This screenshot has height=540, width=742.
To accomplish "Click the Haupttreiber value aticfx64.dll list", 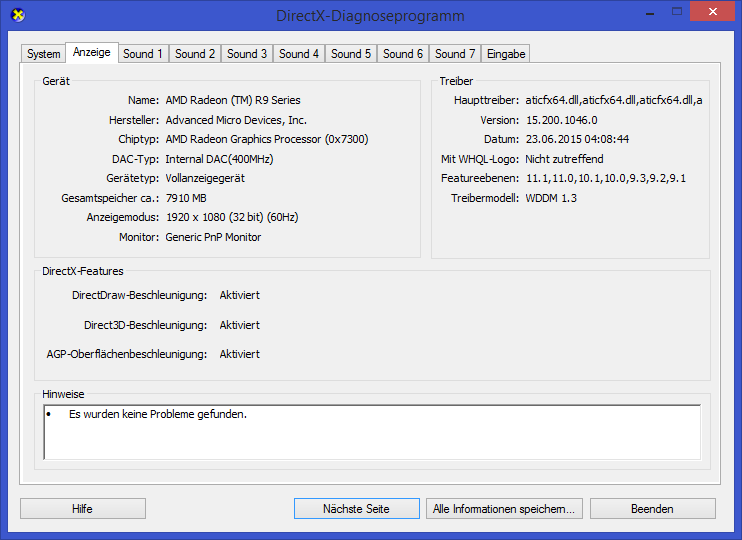I will [x=614, y=100].
